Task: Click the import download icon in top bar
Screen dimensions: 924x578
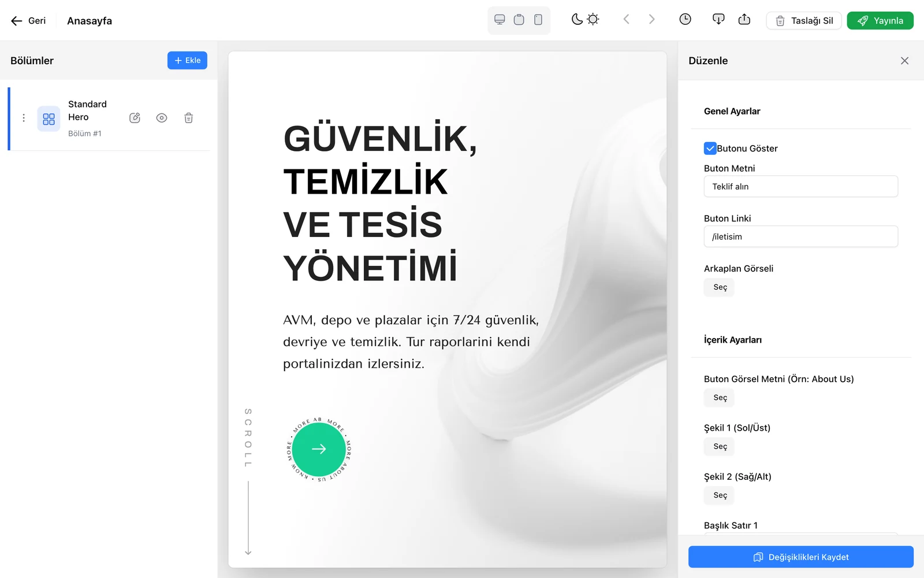Action: [718, 20]
